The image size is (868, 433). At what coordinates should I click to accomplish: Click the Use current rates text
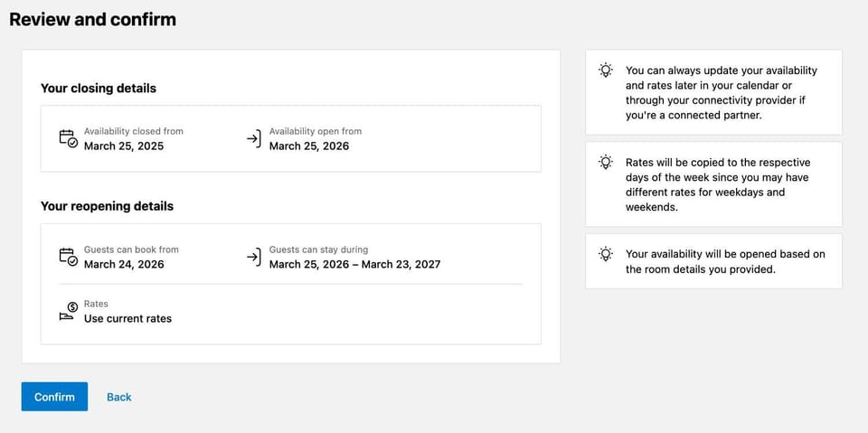click(127, 318)
